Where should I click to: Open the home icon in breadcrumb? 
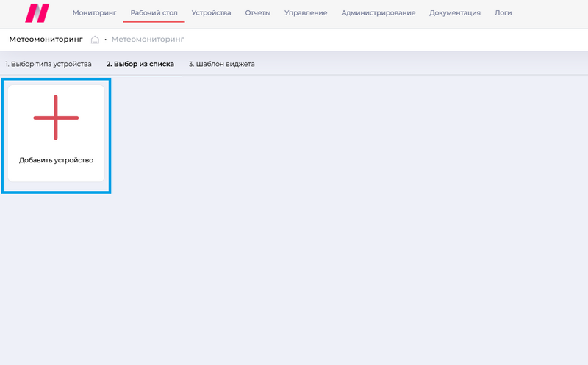coord(95,40)
